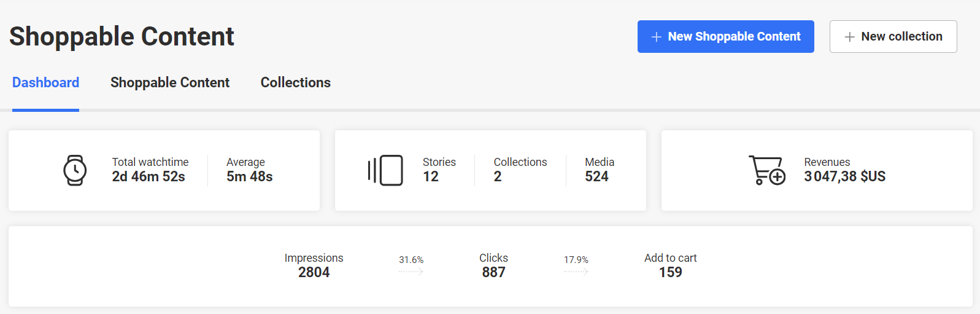
Task: Click the watch icon beside Total watchtime
Action: tap(75, 170)
